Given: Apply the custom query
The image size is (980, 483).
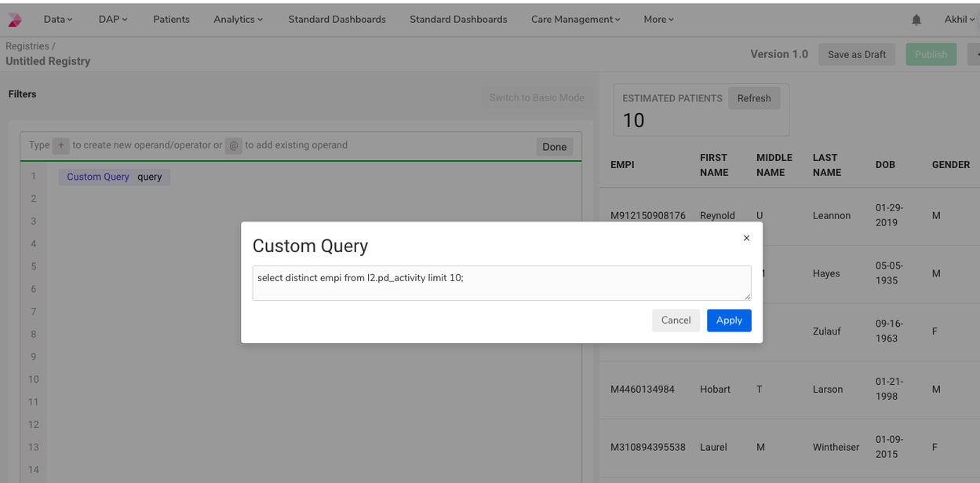Looking at the screenshot, I should coord(729,320).
